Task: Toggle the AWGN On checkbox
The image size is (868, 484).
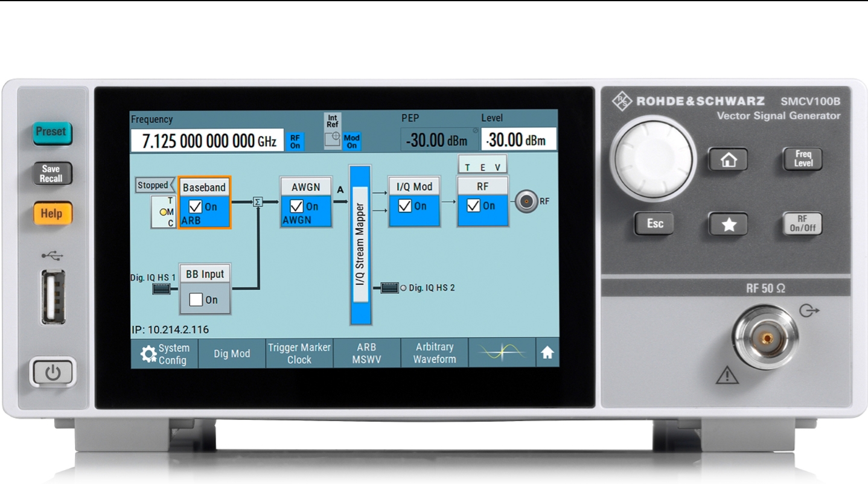Action: click(296, 207)
